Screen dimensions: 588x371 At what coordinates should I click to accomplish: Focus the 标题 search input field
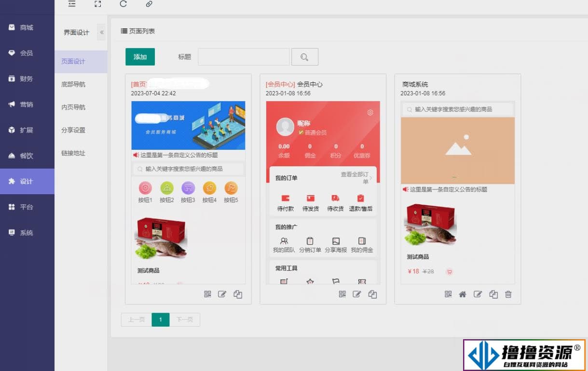click(x=244, y=57)
